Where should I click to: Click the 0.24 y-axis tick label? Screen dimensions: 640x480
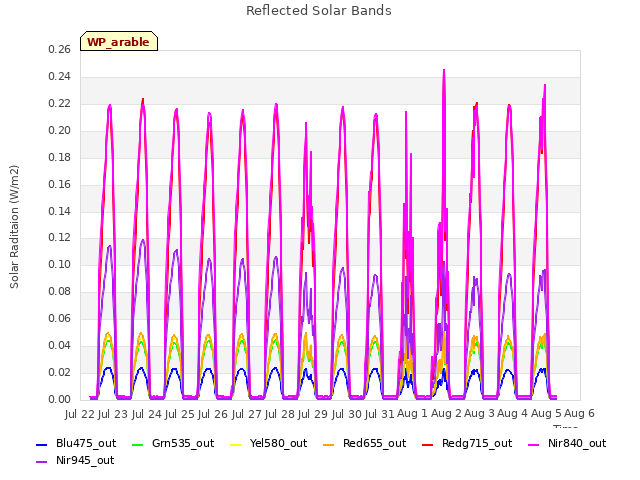point(60,77)
